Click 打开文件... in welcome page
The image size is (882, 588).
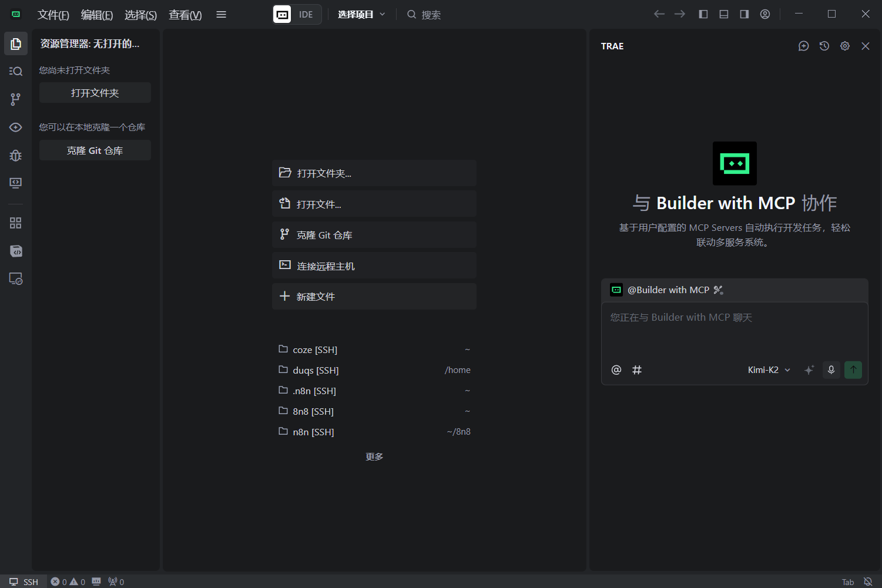tap(374, 204)
